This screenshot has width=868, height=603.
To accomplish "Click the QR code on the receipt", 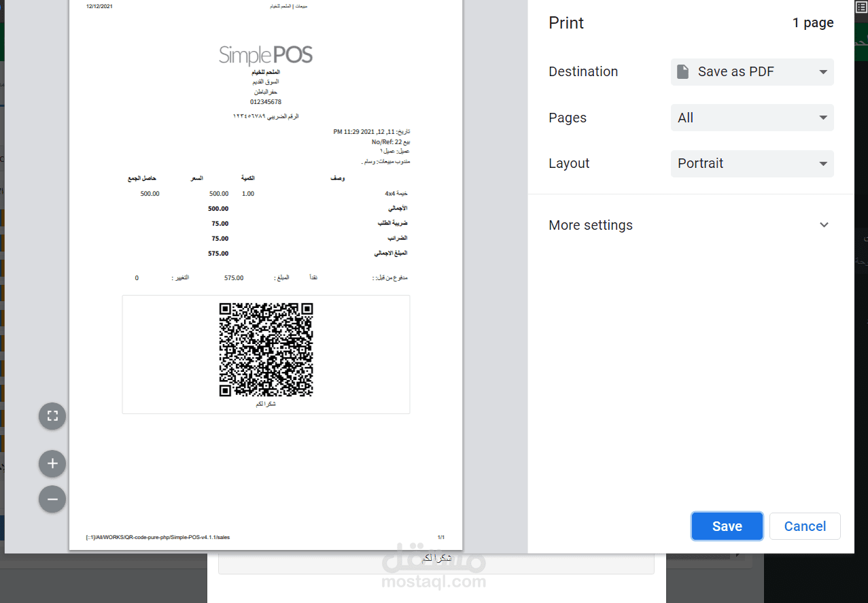I will coord(266,349).
